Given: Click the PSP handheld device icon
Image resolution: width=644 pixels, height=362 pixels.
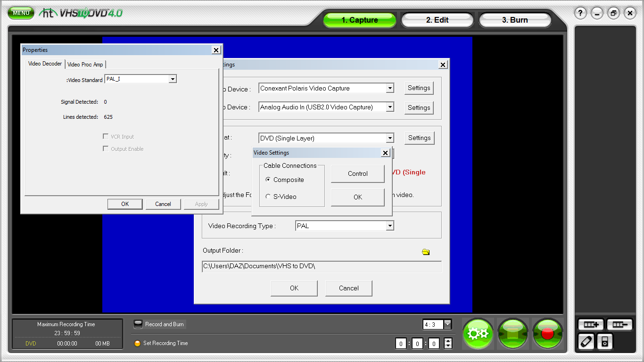Looking at the screenshot, I should point(586,341).
